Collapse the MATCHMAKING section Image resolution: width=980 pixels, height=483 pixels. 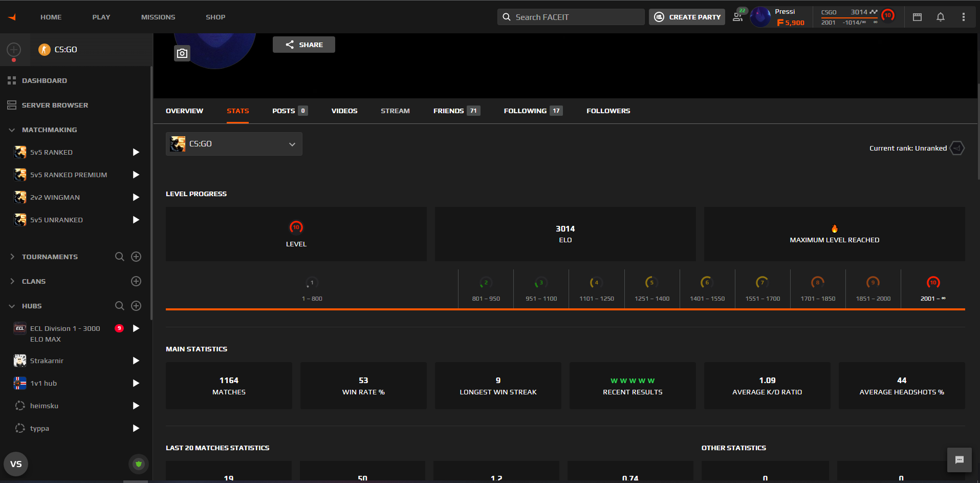coord(12,130)
